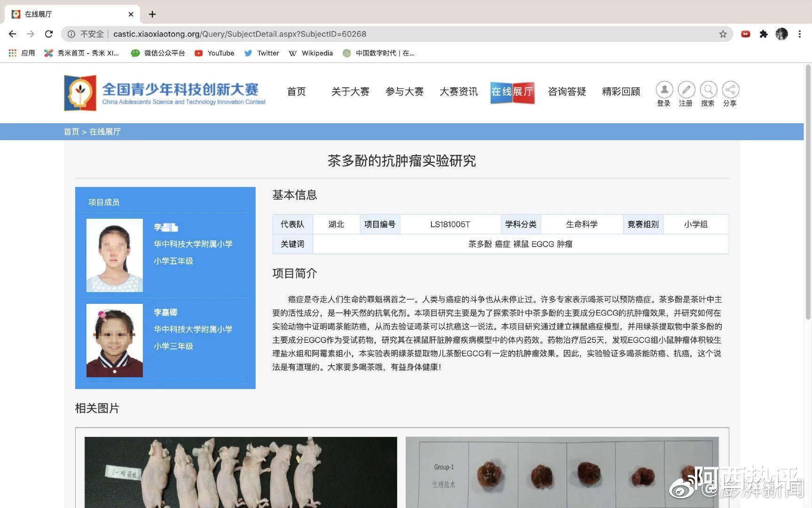The image size is (812, 508).
Task: Click the browser back arrow
Action: coord(12,34)
